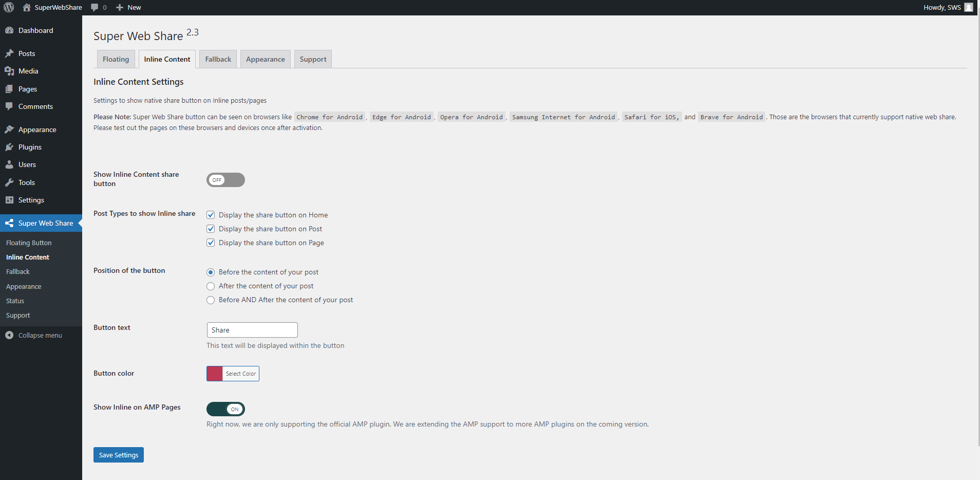Uncheck Display the share button on Page
This screenshot has width=980, height=480.
click(x=211, y=243)
